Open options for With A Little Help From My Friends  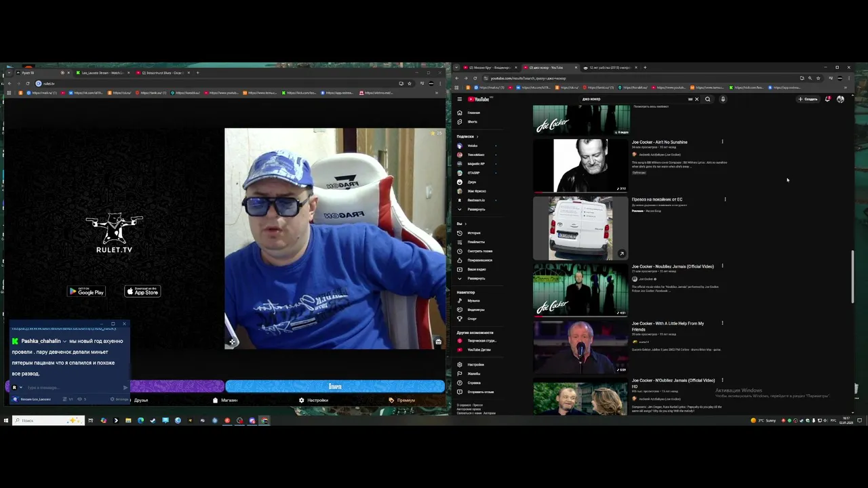point(722,323)
